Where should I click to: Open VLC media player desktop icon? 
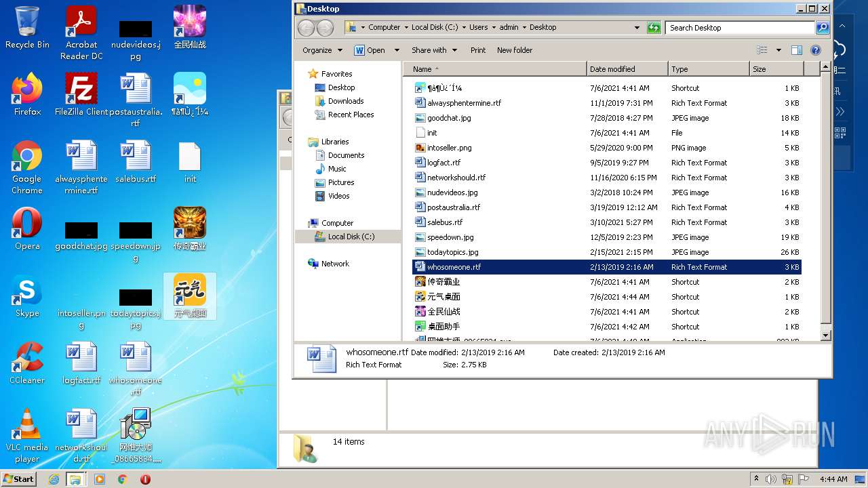[27, 436]
